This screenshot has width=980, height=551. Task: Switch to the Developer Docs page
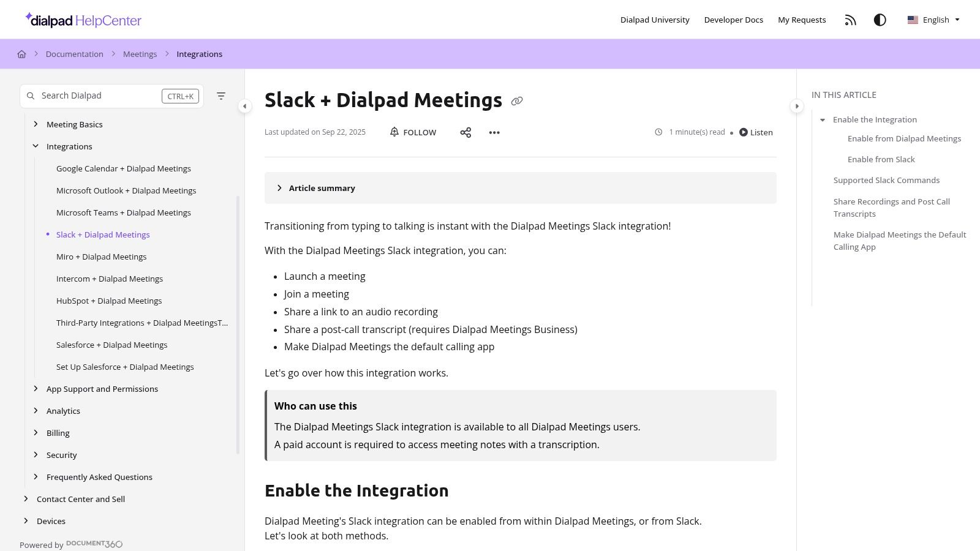[x=733, y=20]
